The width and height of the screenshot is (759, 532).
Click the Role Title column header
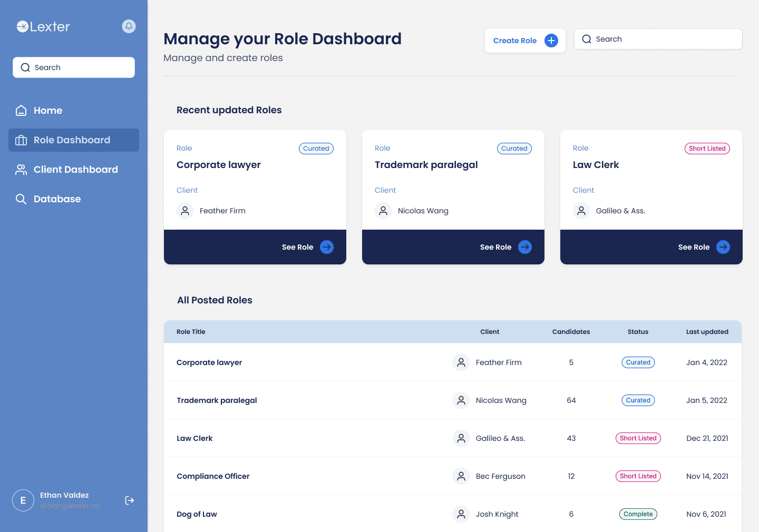tap(191, 332)
